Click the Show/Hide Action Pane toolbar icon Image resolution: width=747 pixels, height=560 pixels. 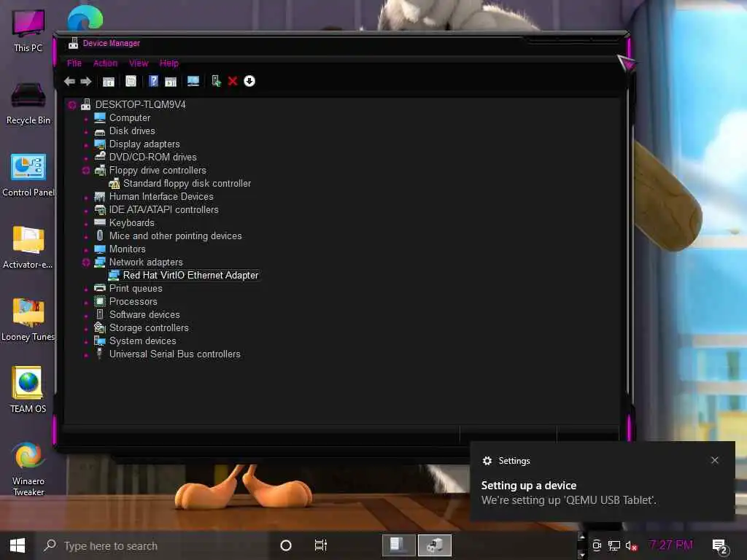coord(171,82)
